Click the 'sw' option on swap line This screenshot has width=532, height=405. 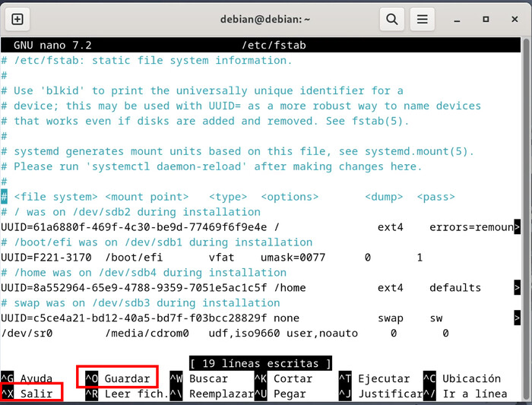tap(436, 318)
